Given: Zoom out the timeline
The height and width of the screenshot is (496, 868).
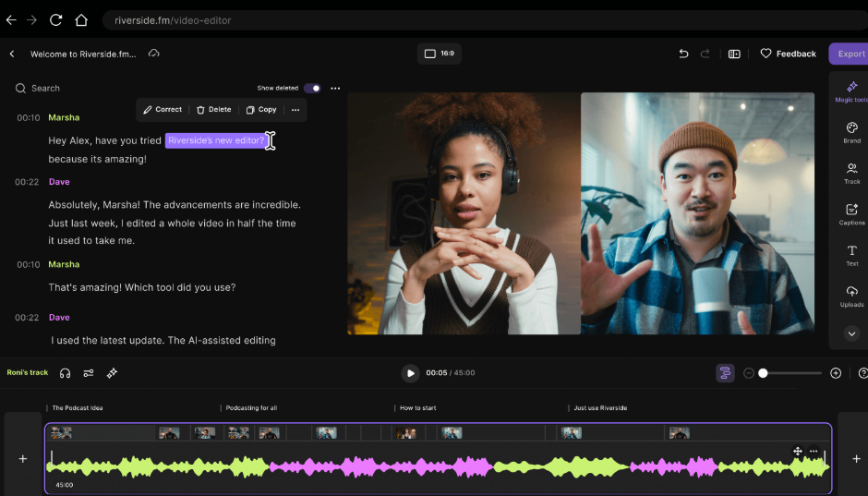Looking at the screenshot, I should [749, 373].
